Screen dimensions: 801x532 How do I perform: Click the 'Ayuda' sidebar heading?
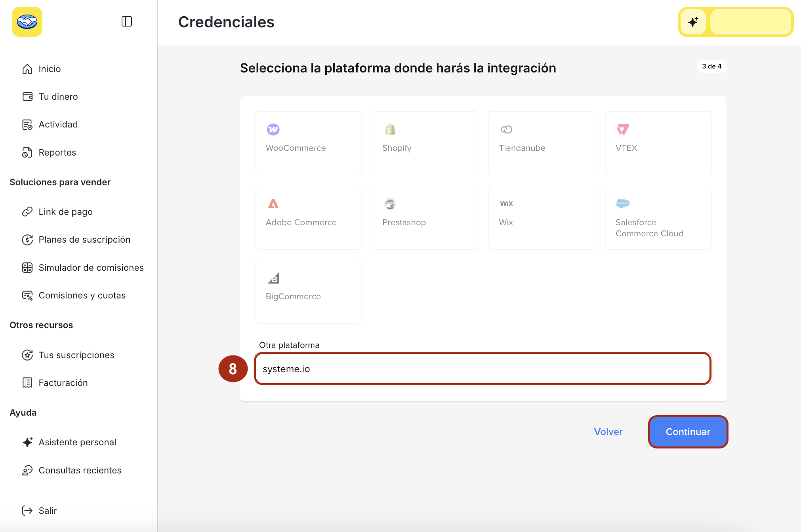coord(23,412)
